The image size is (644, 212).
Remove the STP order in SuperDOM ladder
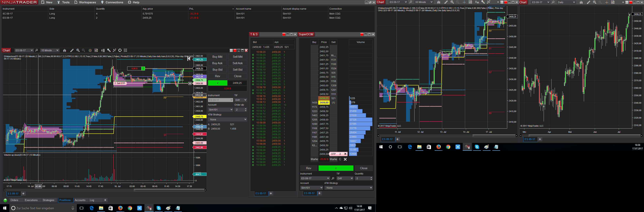point(345,154)
